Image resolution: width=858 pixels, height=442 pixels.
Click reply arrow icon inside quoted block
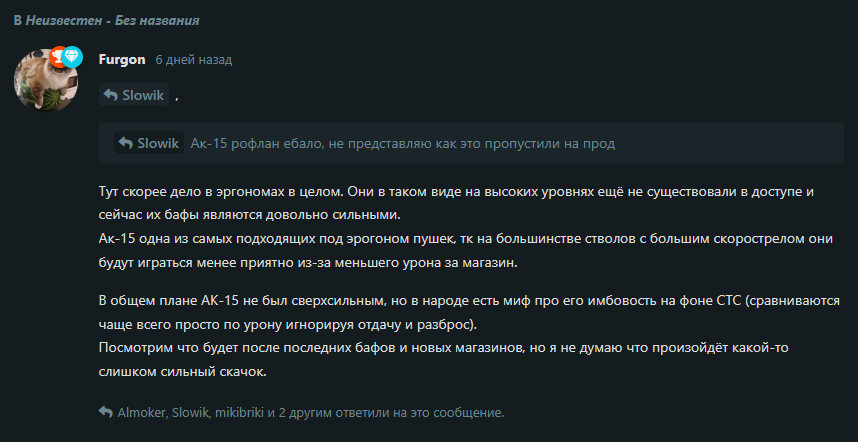(x=125, y=143)
